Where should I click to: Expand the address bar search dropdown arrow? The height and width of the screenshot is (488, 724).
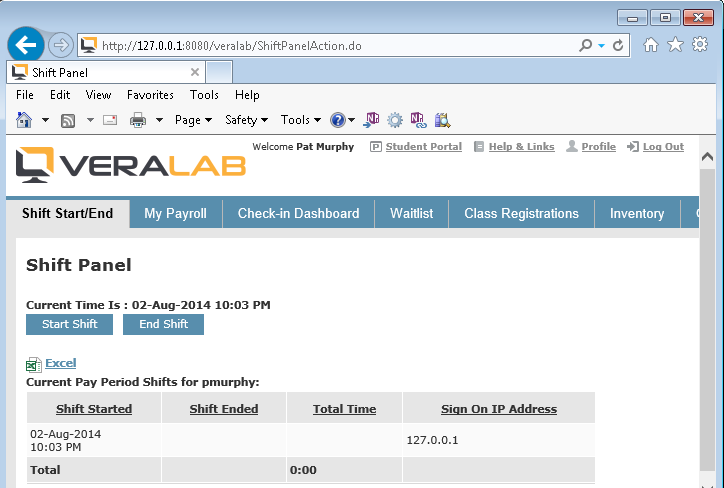[601, 46]
